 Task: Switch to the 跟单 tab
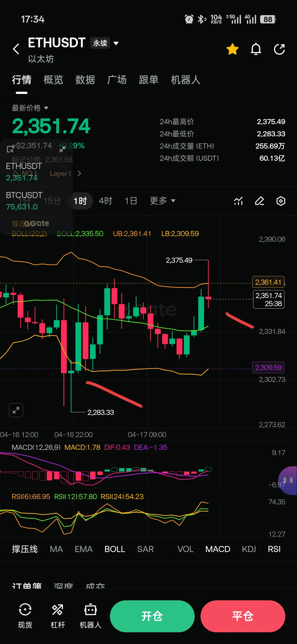tap(149, 80)
